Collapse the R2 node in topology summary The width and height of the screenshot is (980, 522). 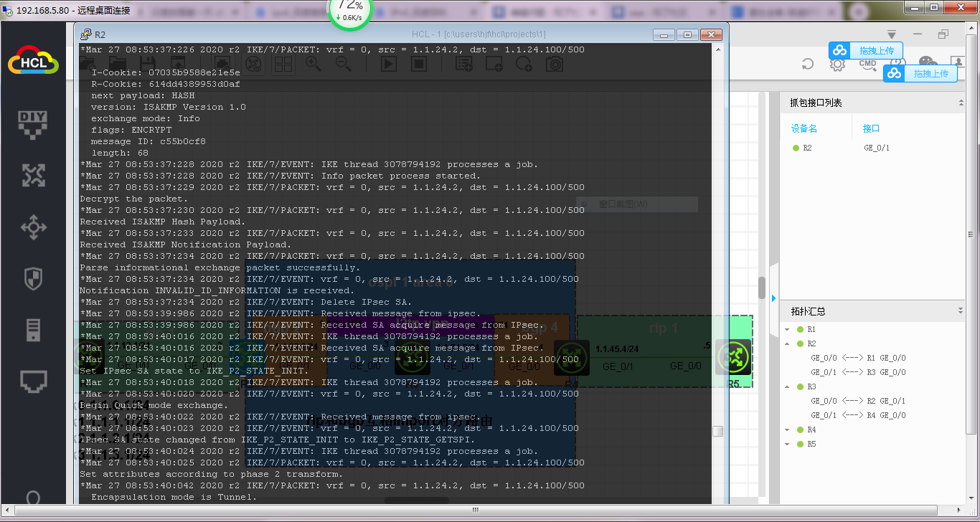(788, 343)
